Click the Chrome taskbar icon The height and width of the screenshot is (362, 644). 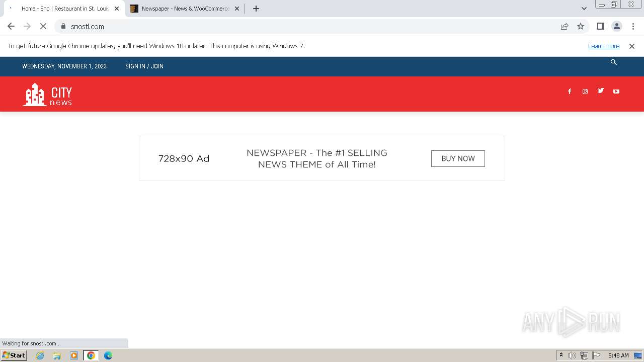point(91,355)
